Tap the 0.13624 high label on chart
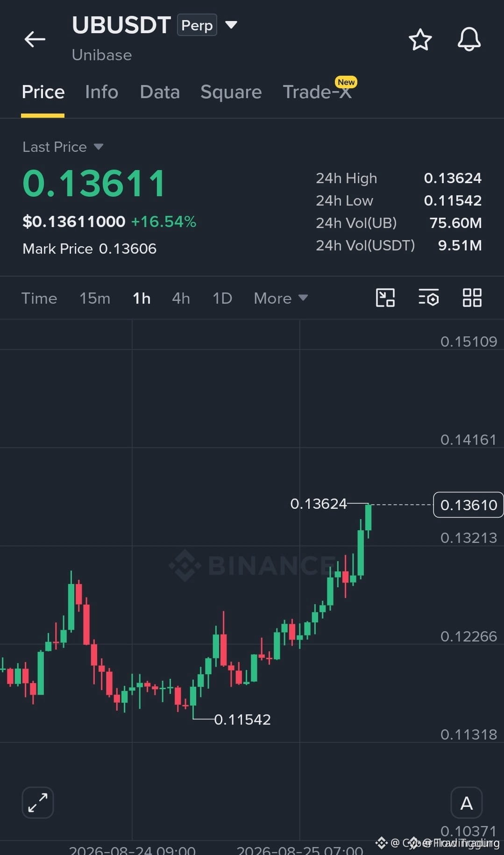504x855 pixels. pos(319,504)
